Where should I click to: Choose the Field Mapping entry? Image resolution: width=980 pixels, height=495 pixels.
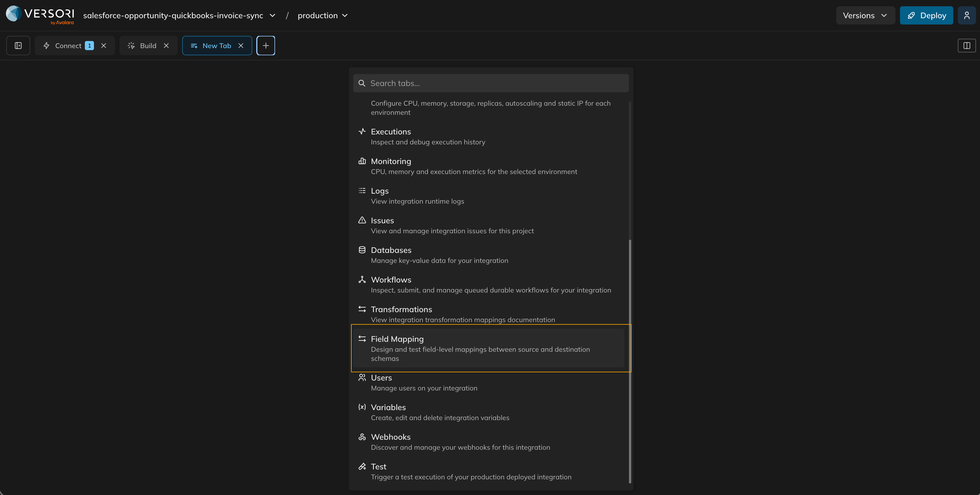pos(489,348)
